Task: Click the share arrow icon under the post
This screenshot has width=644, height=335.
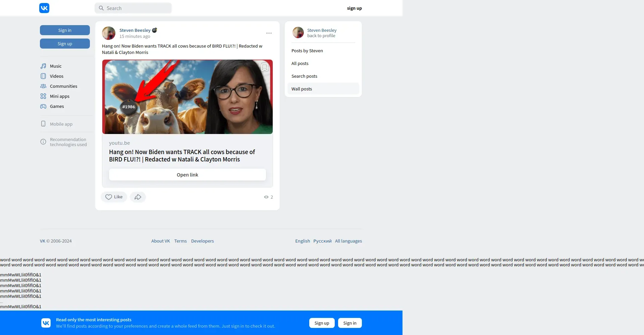Action: pyautogui.click(x=138, y=197)
